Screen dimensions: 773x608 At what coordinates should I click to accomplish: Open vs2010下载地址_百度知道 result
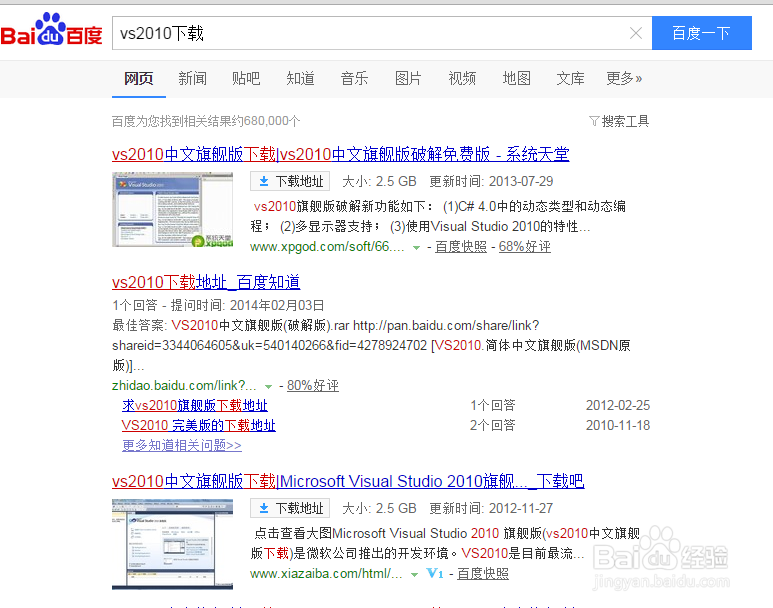pyautogui.click(x=206, y=282)
